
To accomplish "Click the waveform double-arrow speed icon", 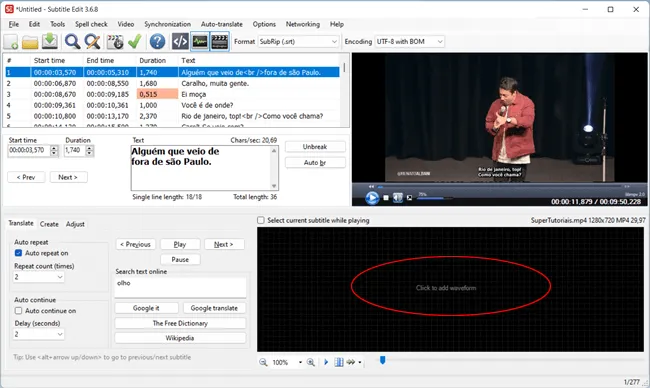I will pos(351,362).
